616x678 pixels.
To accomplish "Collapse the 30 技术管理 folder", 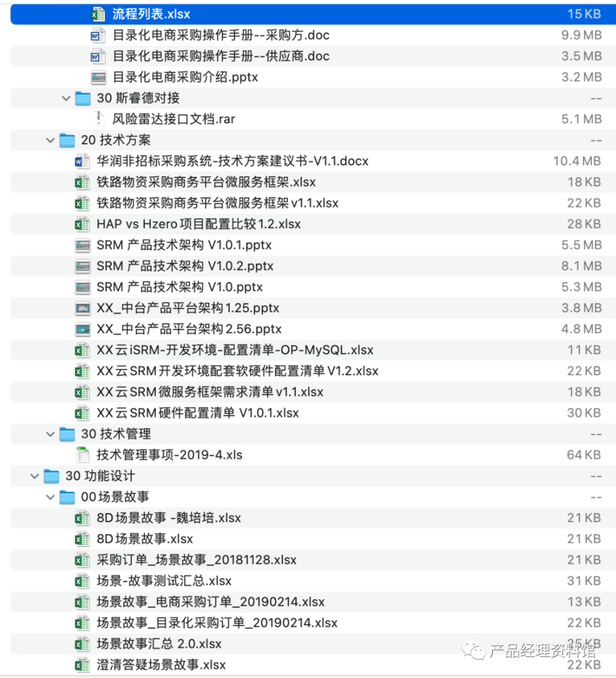I will pyautogui.click(x=52, y=434).
